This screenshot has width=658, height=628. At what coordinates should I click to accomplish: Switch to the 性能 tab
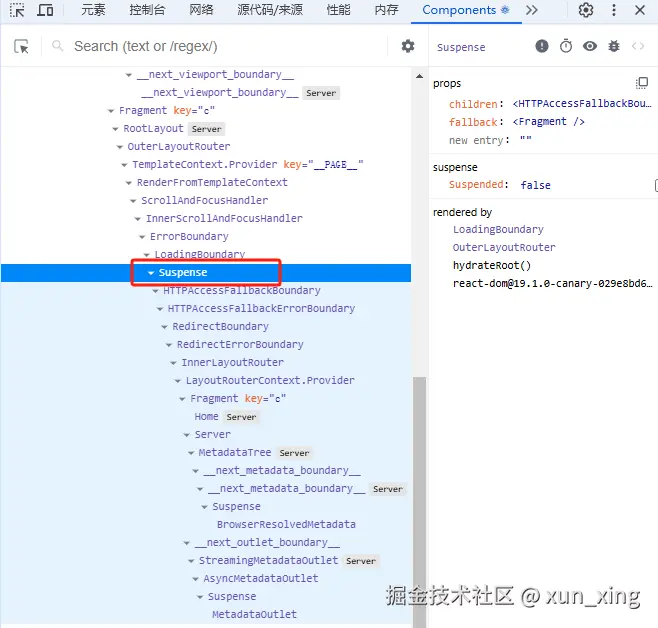click(338, 10)
